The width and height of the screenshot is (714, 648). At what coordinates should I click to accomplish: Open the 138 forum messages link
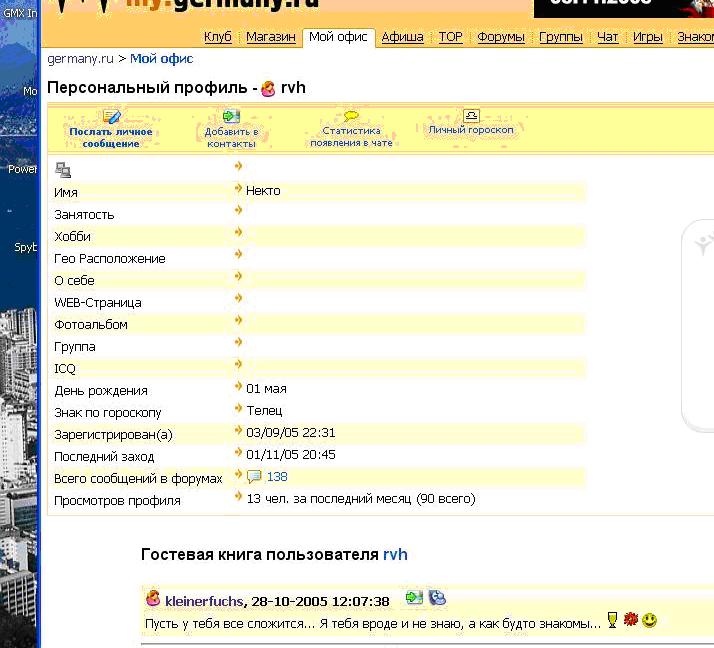pyautogui.click(x=277, y=477)
